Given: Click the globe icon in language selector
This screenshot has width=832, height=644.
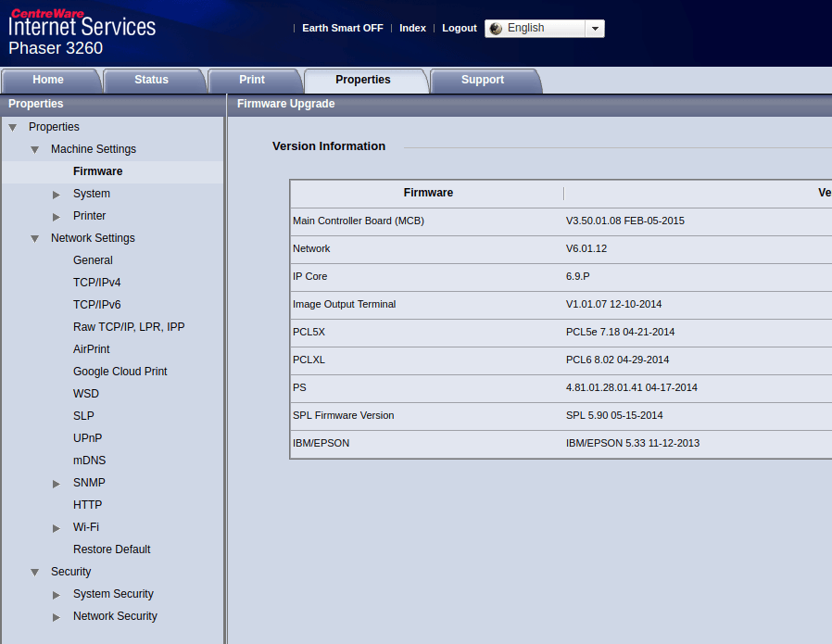Looking at the screenshot, I should [x=496, y=29].
